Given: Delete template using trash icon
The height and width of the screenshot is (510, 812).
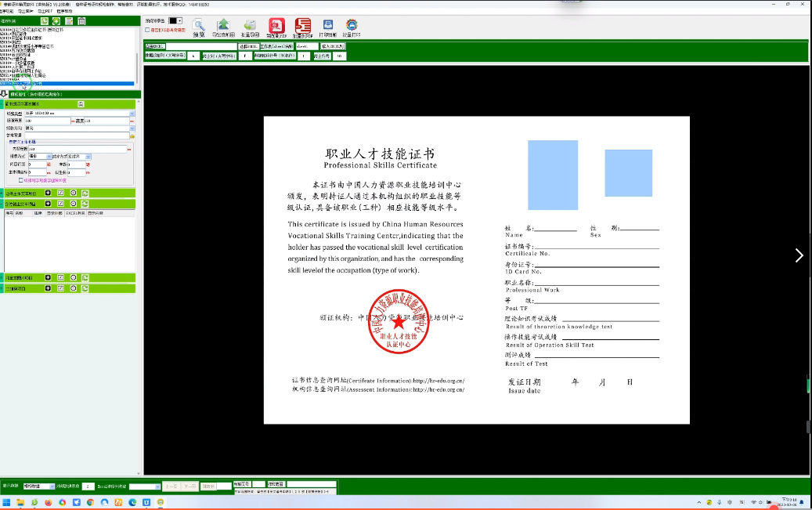Looking at the screenshot, I should (81, 20).
